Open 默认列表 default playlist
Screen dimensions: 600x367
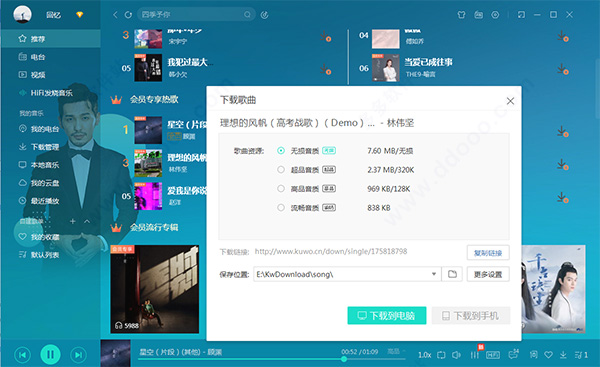coord(40,254)
